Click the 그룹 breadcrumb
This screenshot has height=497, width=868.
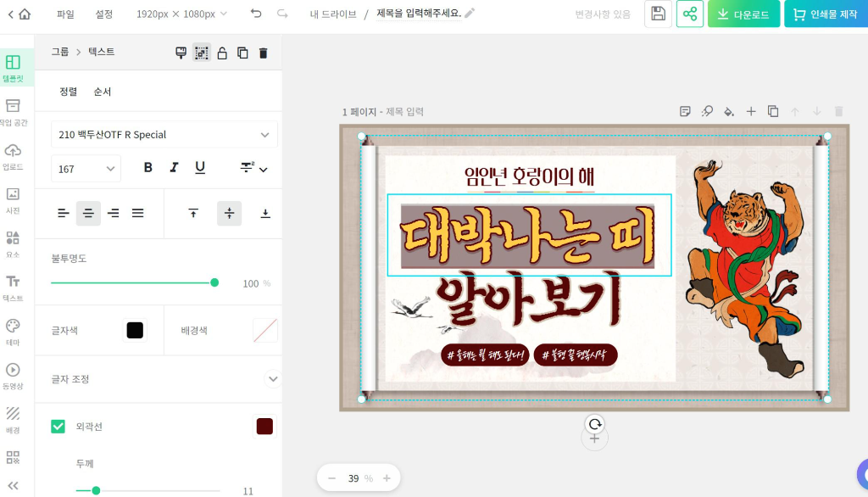point(60,52)
